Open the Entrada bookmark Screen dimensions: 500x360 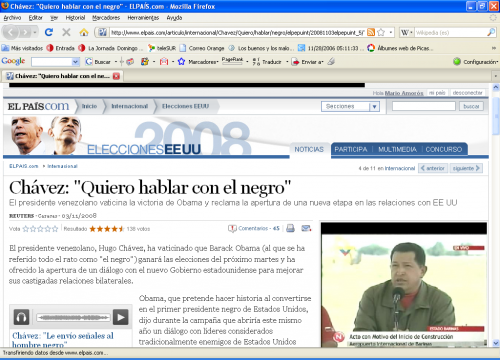pyautogui.click(x=60, y=48)
